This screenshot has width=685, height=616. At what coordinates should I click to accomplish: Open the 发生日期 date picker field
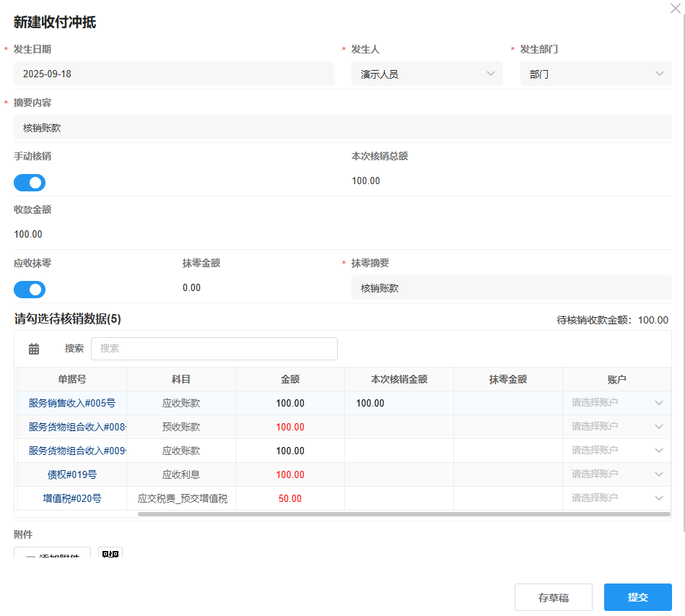[173, 73]
